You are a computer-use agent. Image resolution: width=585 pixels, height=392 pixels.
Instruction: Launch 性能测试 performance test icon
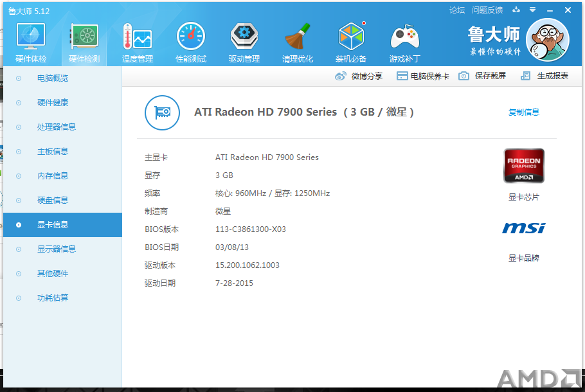pyautogui.click(x=191, y=36)
